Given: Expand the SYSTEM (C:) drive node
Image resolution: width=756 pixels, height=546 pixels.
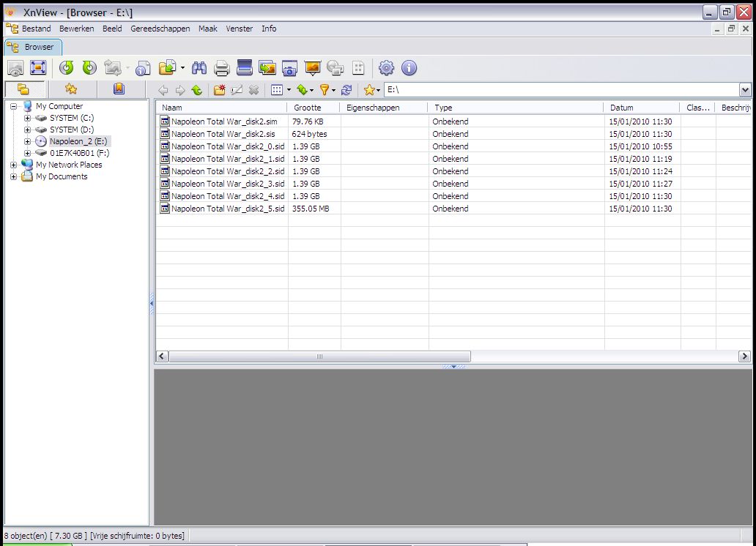Looking at the screenshot, I should coord(28,118).
